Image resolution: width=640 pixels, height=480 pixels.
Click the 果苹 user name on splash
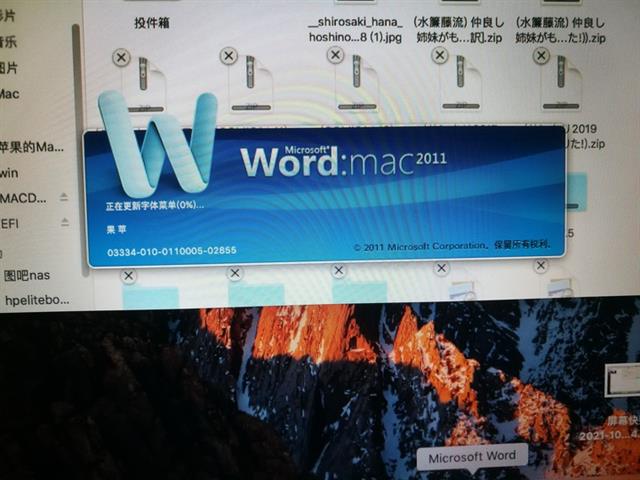[x=116, y=230]
